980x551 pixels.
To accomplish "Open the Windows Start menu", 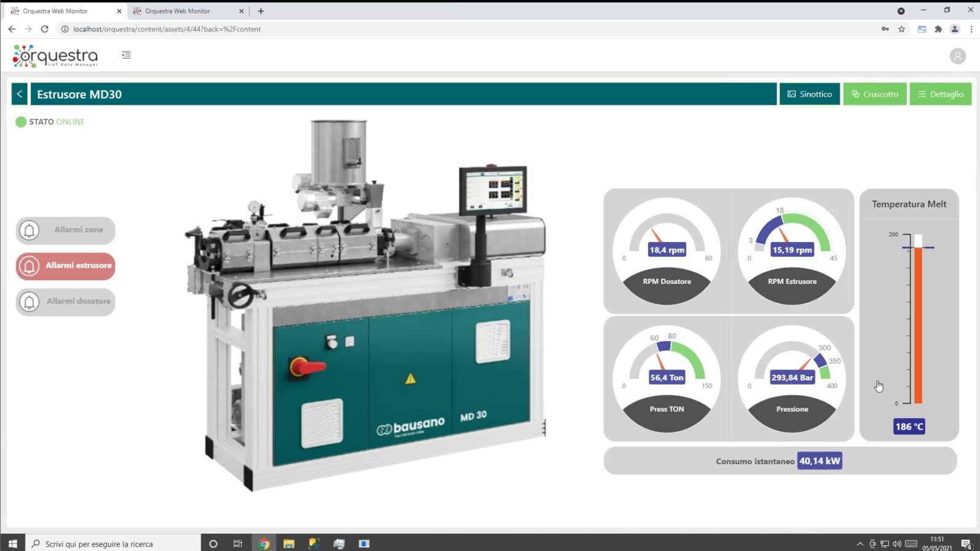I will point(12,544).
